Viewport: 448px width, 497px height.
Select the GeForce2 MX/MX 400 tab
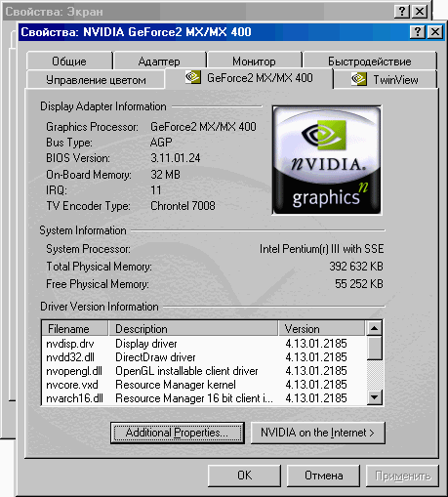pos(249,78)
